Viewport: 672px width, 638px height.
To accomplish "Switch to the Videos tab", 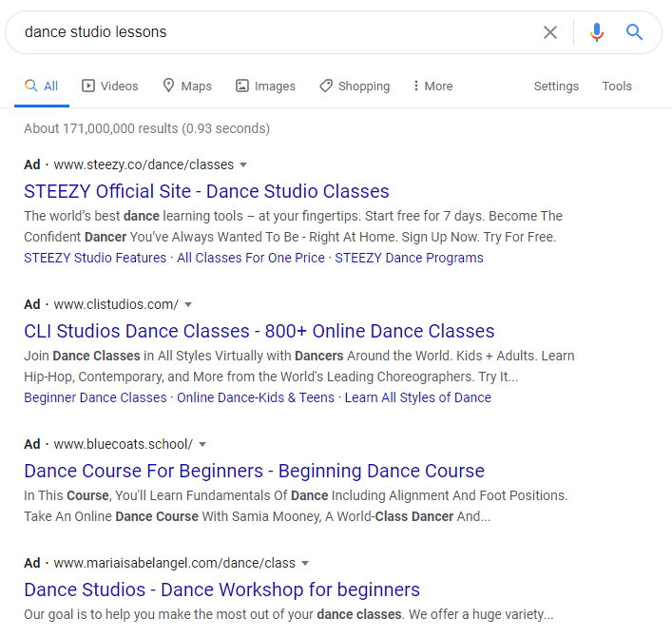I will point(110,87).
